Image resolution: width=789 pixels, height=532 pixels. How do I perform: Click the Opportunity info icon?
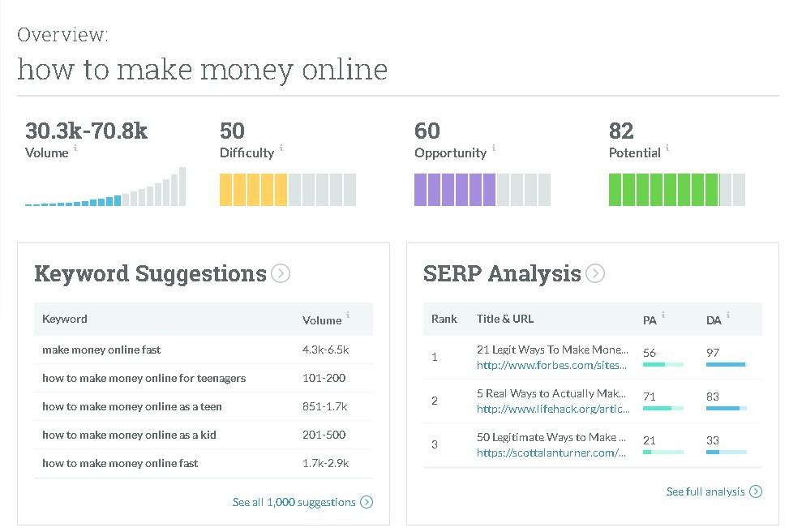pos(494,148)
